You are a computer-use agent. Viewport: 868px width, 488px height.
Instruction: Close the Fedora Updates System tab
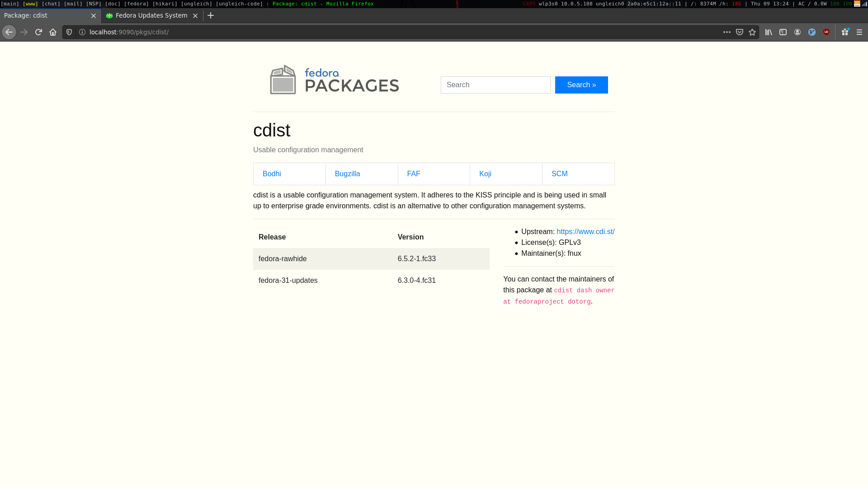(x=195, y=15)
